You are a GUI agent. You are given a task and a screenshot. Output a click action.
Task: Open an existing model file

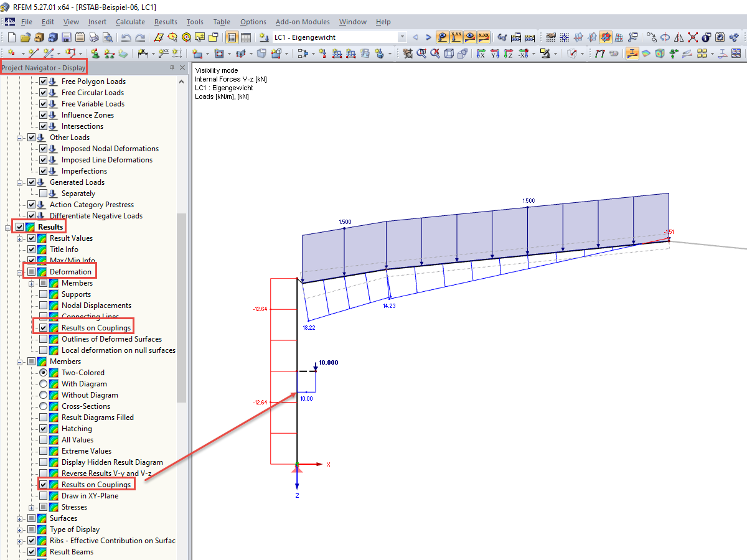(24, 37)
